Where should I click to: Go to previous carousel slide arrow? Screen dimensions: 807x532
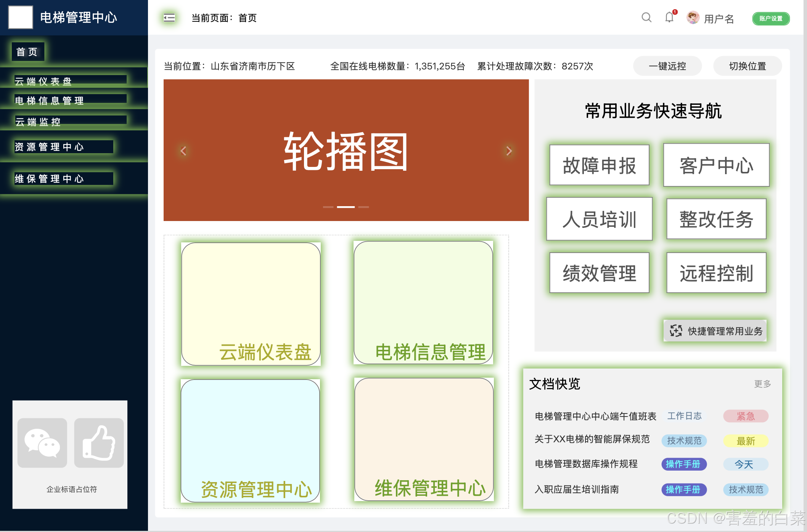point(183,151)
